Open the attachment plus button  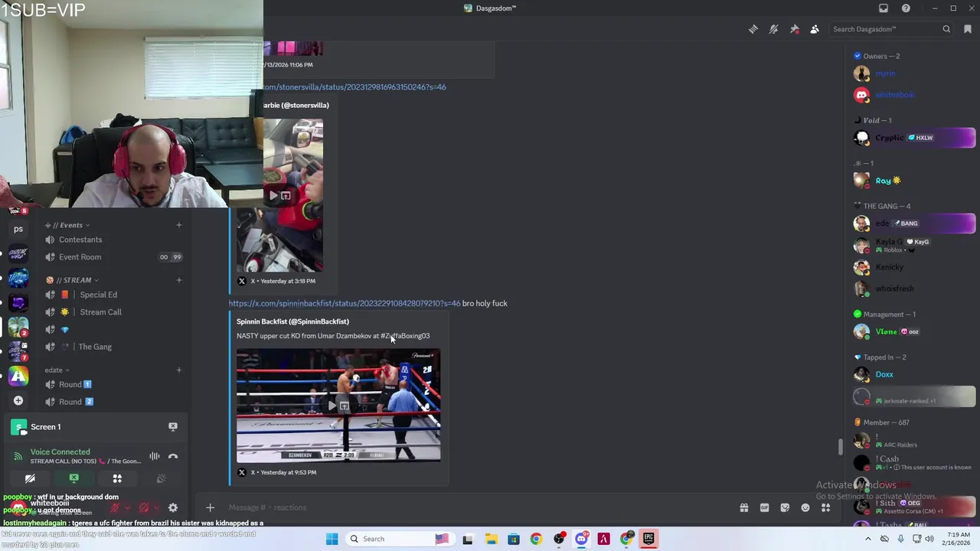(x=210, y=507)
